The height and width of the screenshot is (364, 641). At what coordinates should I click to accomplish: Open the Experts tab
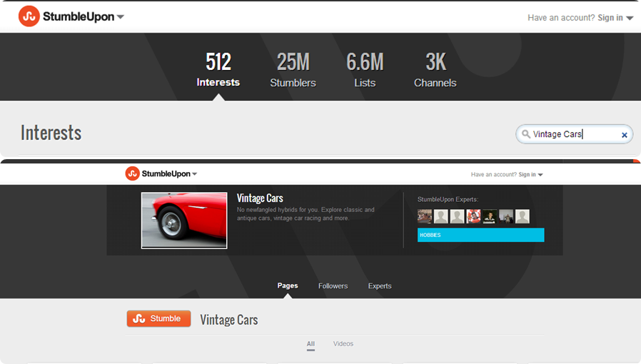pyautogui.click(x=380, y=286)
